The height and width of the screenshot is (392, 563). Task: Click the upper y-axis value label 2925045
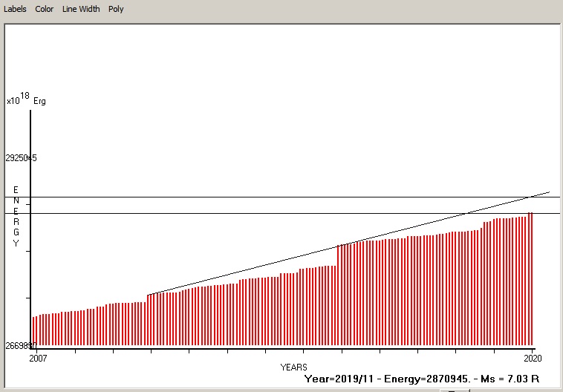click(x=21, y=158)
